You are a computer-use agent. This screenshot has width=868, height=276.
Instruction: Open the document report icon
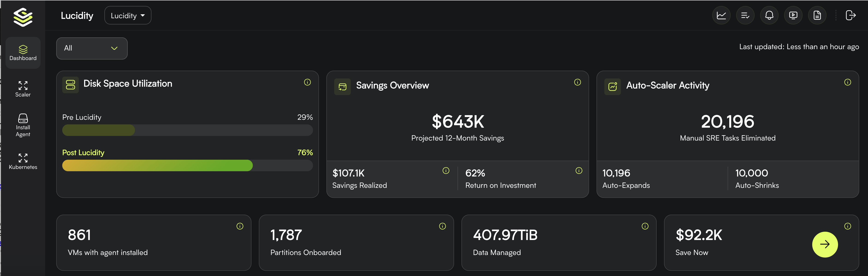point(817,15)
